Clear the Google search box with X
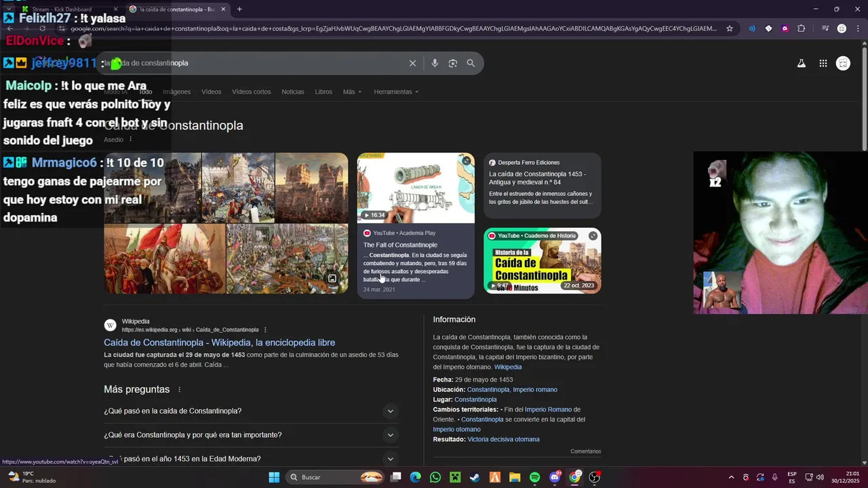This screenshot has height=488, width=868. pyautogui.click(x=412, y=63)
